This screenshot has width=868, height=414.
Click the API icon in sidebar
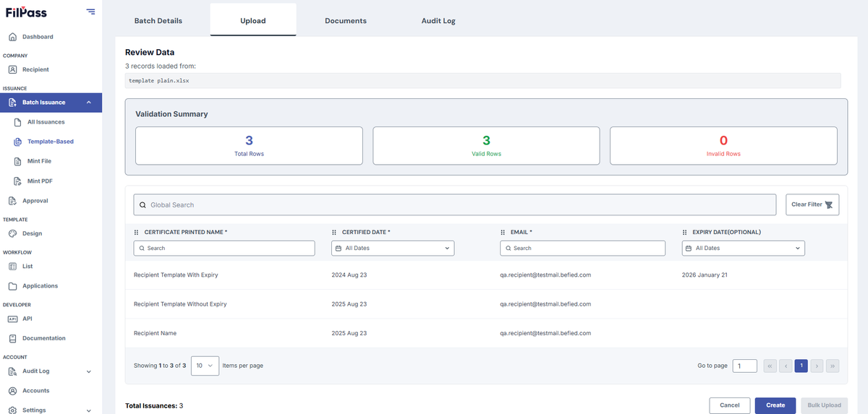coord(12,319)
